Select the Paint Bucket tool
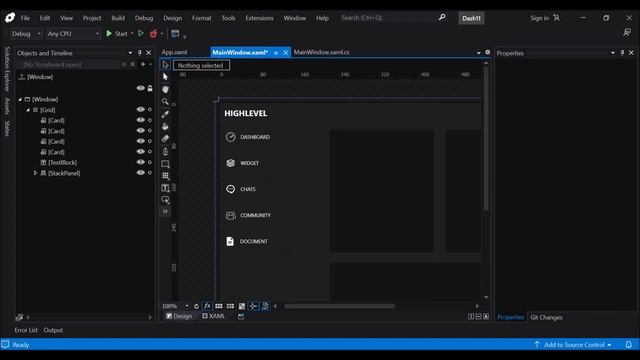Viewport: 640px width, 360px height. click(x=165, y=127)
